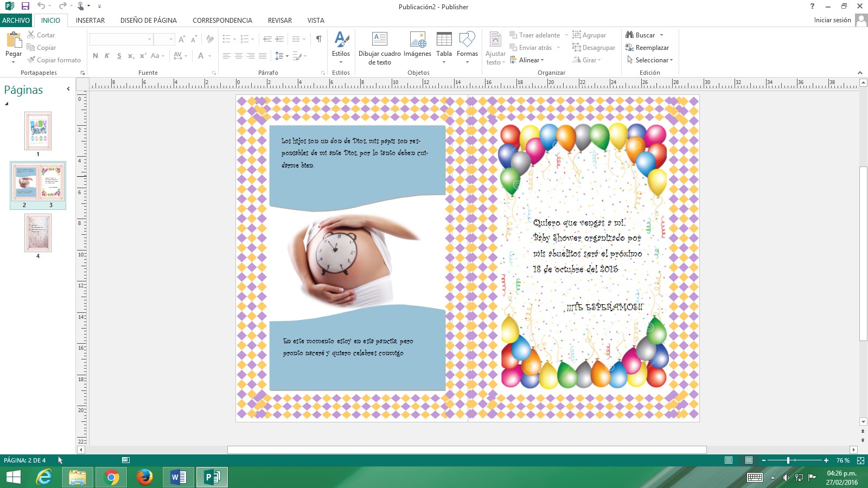Toggle italic formatting with the K button

point(107,55)
